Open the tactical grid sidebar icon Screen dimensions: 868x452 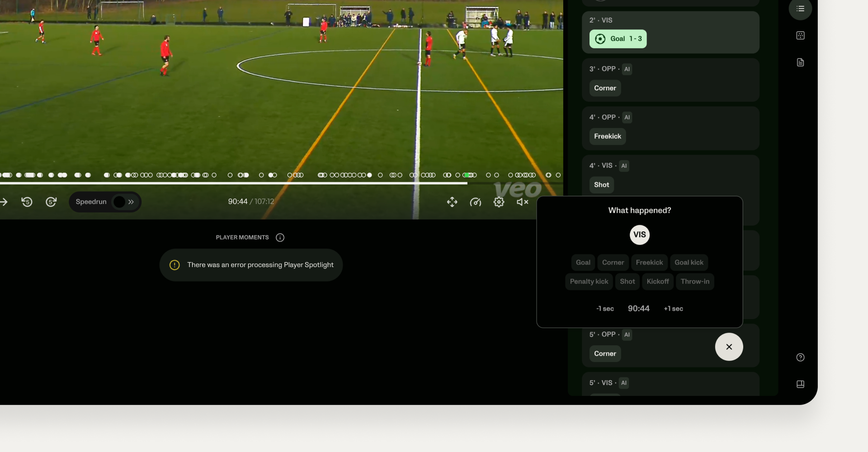tap(800, 35)
